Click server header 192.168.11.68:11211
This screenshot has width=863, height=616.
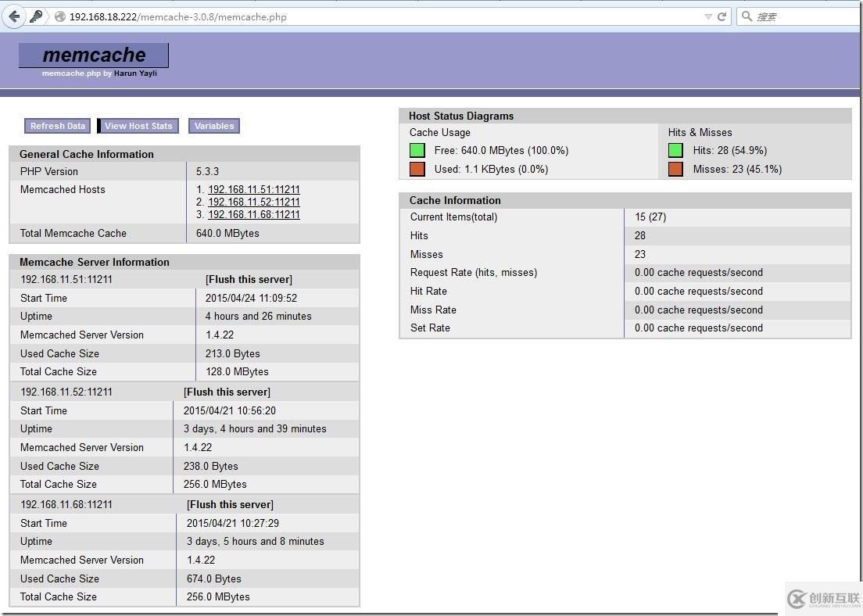[66, 505]
